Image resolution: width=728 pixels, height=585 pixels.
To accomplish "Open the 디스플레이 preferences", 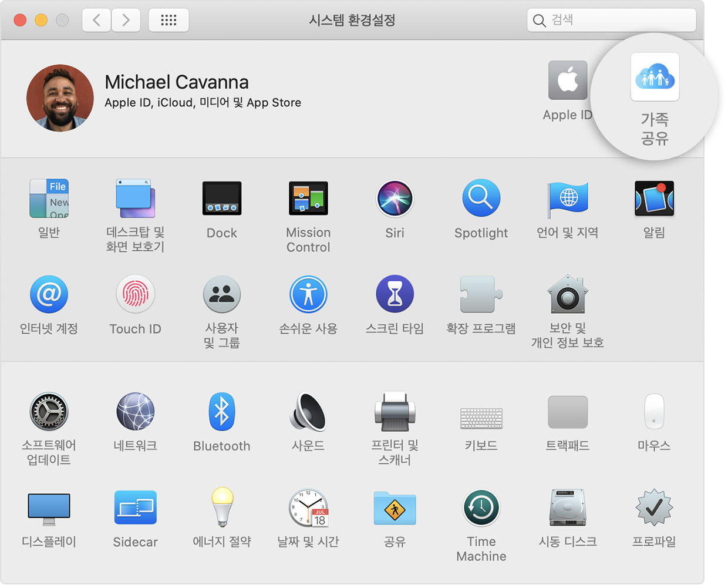I will tap(49, 509).
